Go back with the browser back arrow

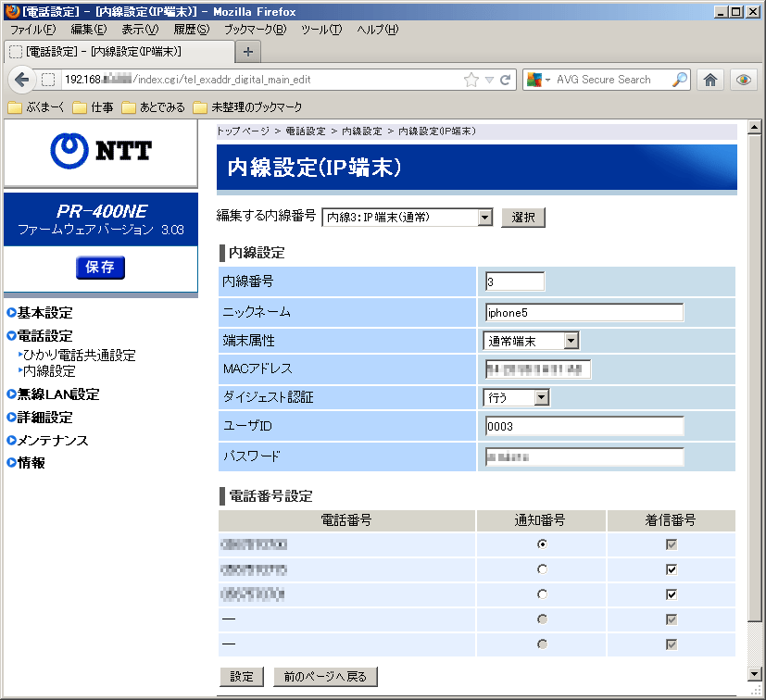[21, 80]
